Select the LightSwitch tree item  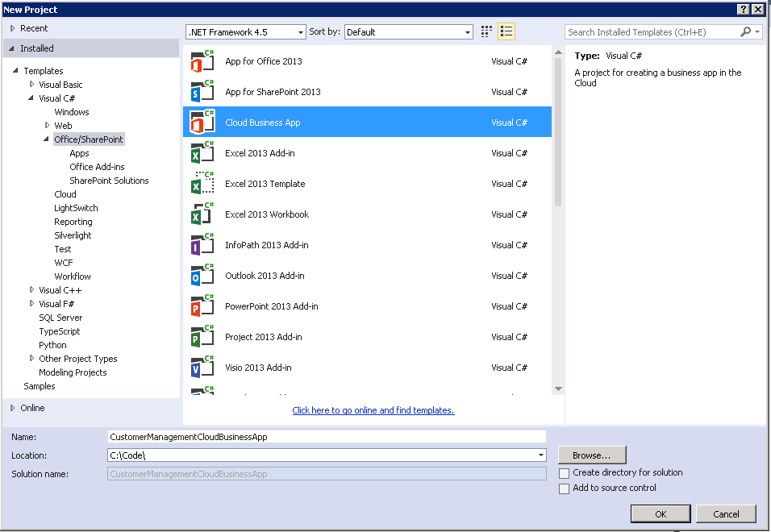76,208
